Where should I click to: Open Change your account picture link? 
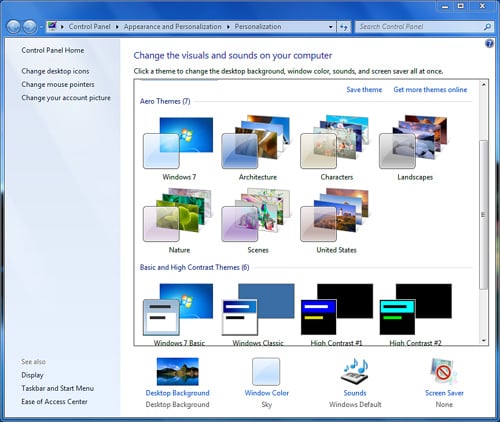(x=66, y=98)
